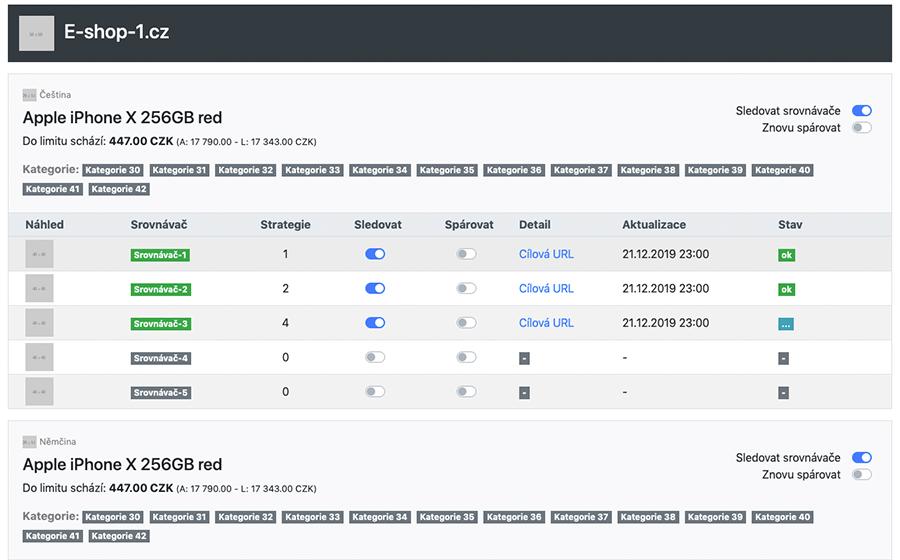This screenshot has width=900, height=560.
Task: Click the ok status badge for Srovnávač-2
Action: (x=786, y=289)
